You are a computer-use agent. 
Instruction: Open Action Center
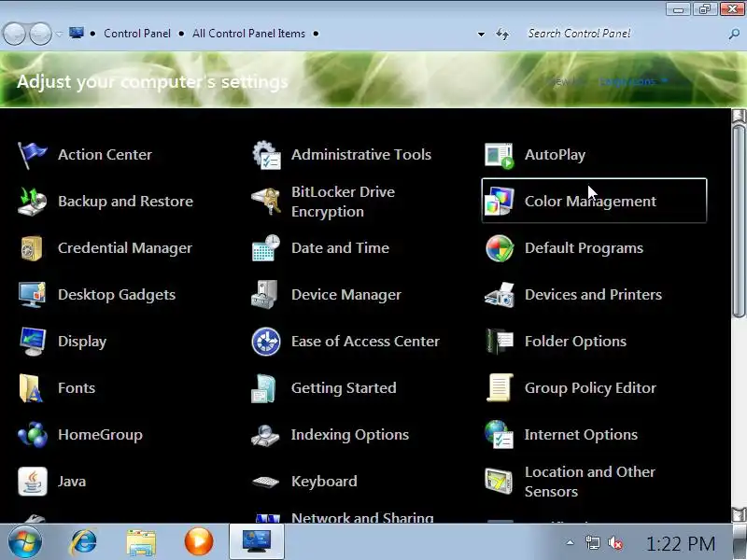click(x=85, y=155)
